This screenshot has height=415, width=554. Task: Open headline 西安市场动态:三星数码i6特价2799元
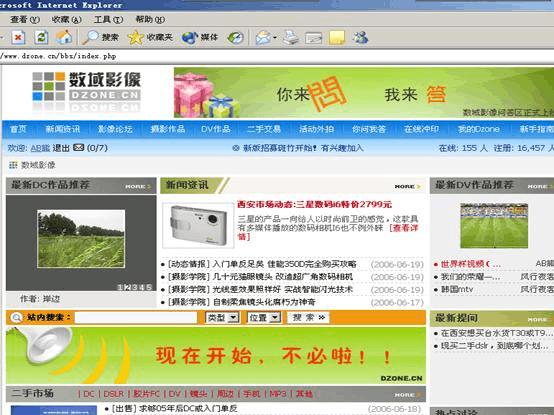(x=314, y=204)
